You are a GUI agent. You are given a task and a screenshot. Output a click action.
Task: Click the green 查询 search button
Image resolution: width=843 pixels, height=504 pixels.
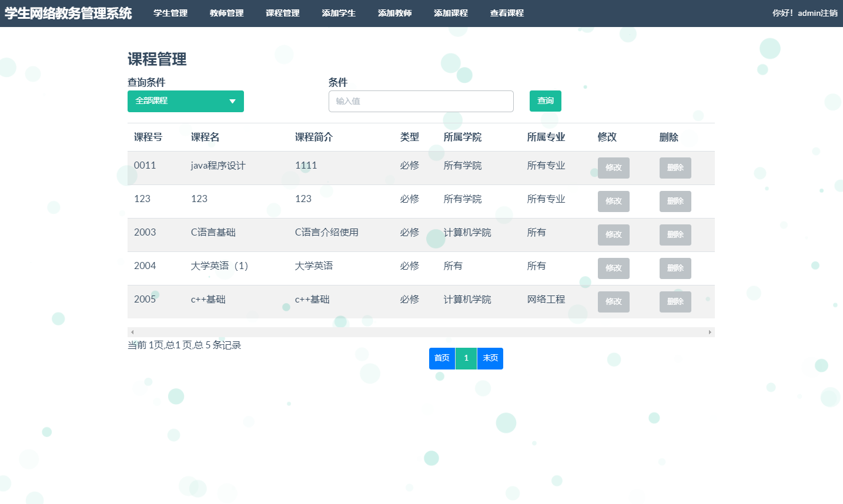[x=545, y=100]
